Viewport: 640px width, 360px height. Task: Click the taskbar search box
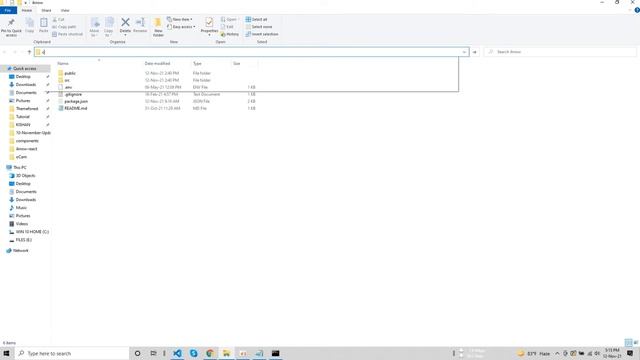click(x=72, y=353)
